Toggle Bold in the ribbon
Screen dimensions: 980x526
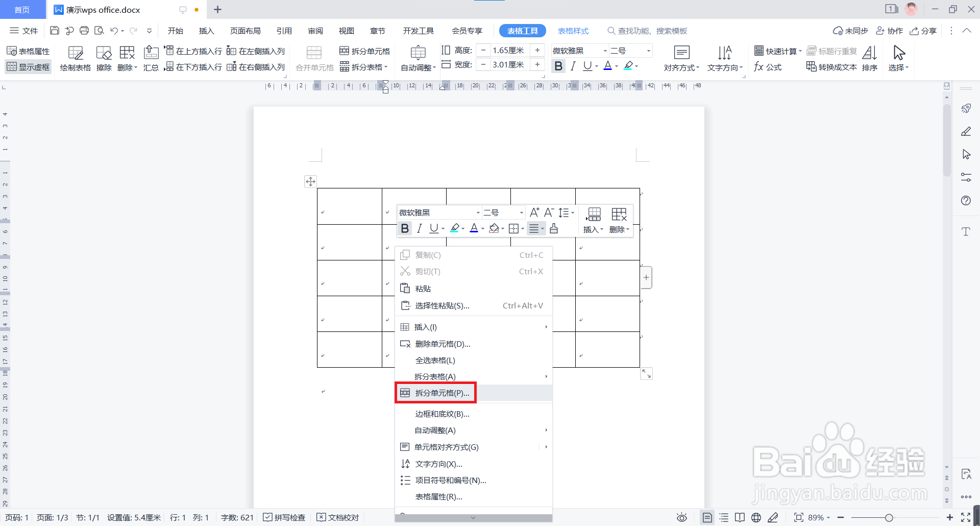(x=558, y=66)
